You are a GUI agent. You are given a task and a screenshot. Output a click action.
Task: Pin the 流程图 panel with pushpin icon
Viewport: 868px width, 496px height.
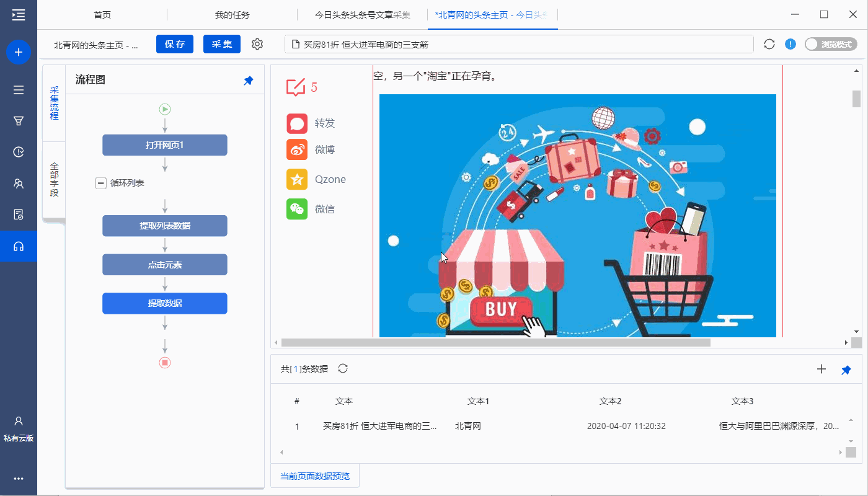248,81
